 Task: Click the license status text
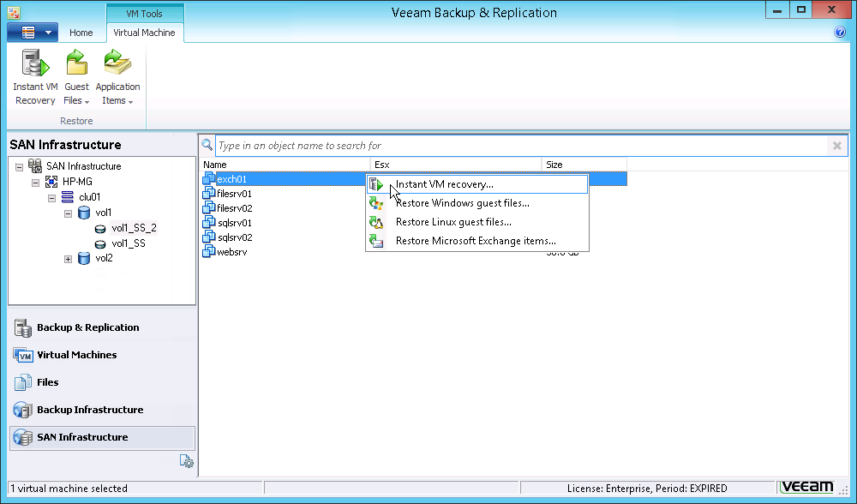(647, 489)
